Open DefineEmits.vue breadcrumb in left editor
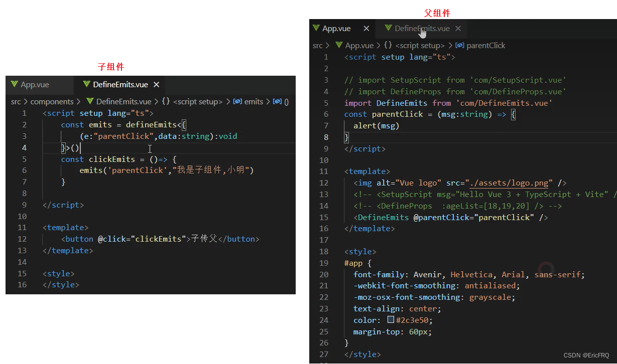617x364 pixels. 124,101
